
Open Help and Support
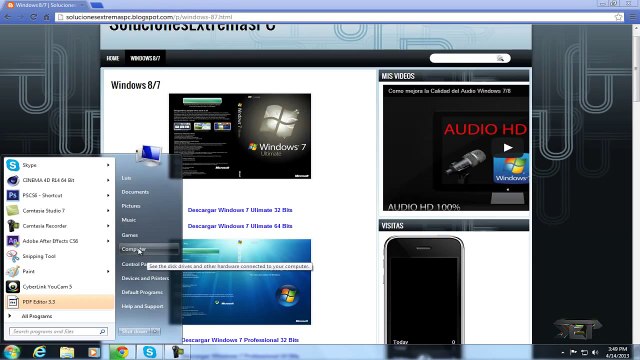pos(142,306)
